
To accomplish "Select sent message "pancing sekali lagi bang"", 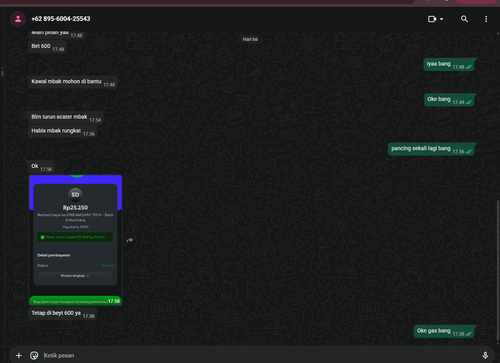I will pos(432,149).
